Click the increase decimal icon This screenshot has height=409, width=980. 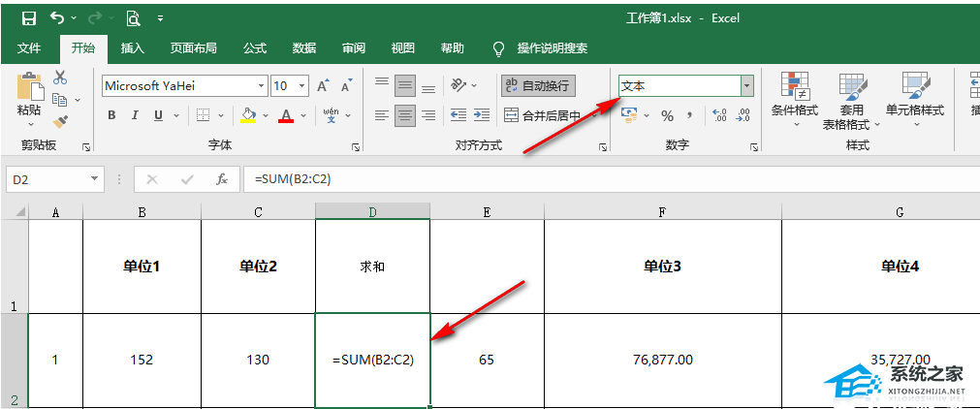click(718, 115)
